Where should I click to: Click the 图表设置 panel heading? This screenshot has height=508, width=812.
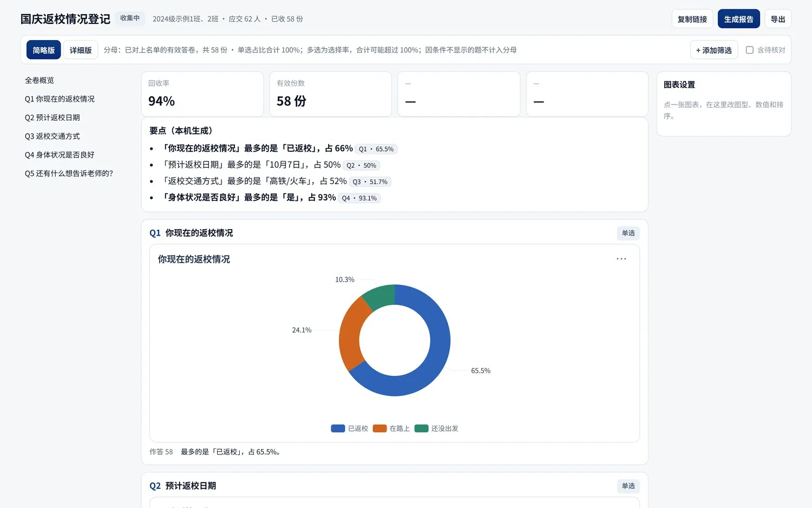click(679, 84)
